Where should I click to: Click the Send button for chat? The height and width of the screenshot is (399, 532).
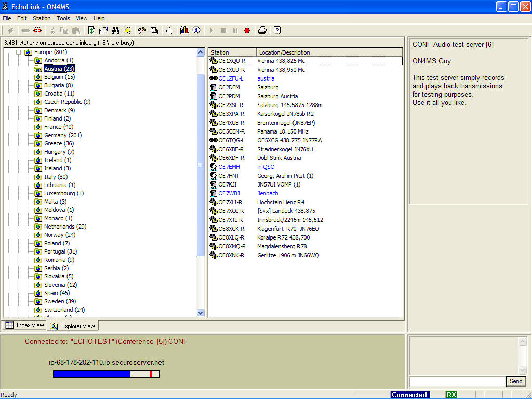pyautogui.click(x=516, y=381)
